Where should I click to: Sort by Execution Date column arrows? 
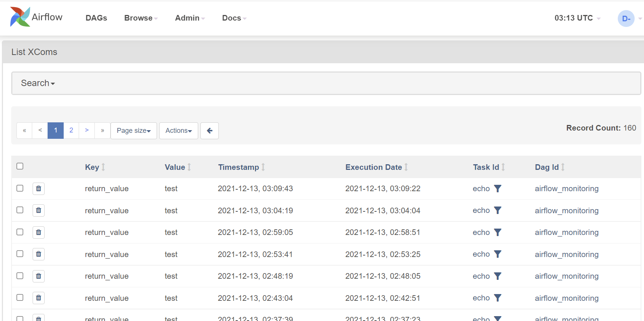pyautogui.click(x=406, y=167)
